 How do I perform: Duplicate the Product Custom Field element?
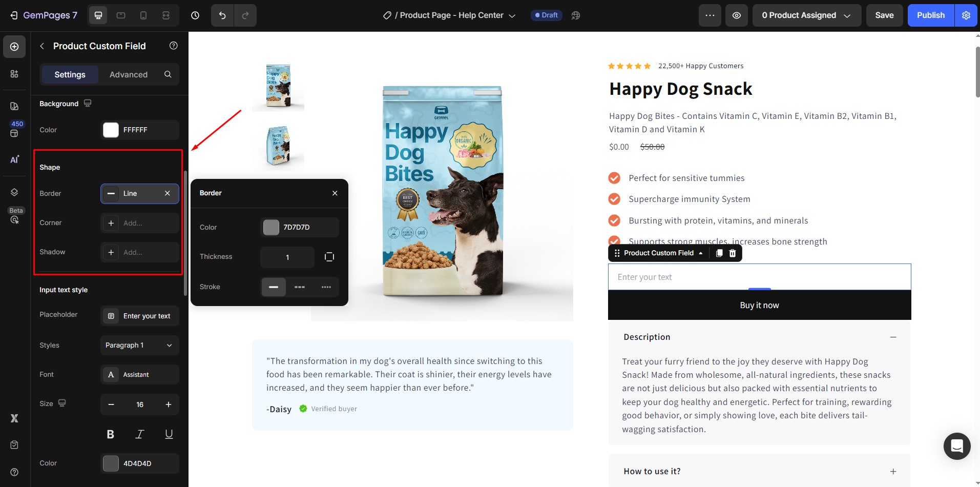click(x=719, y=253)
